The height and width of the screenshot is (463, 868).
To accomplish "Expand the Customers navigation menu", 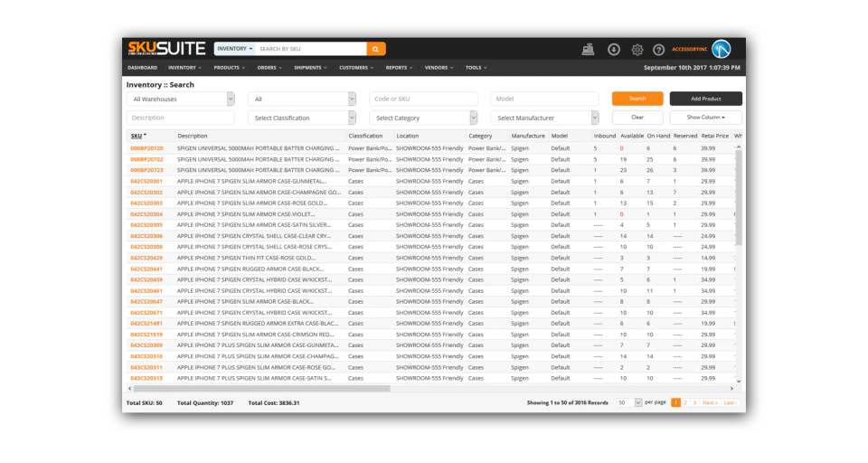I will 356,68.
